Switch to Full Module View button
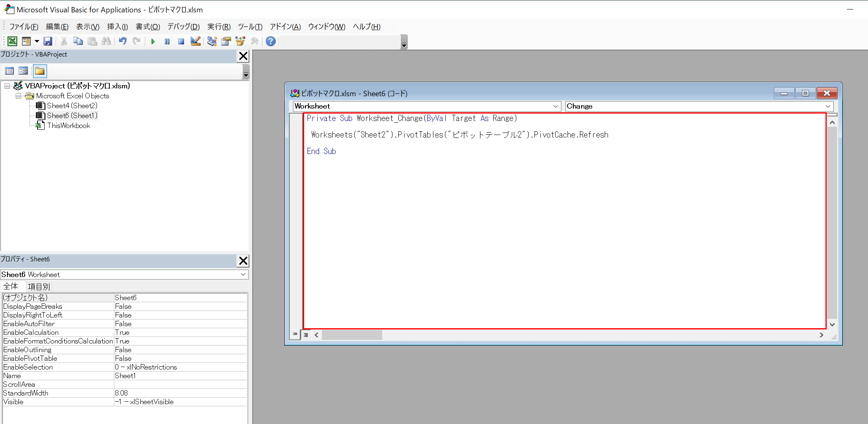Screen dimensions: 868x424 tap(306, 335)
